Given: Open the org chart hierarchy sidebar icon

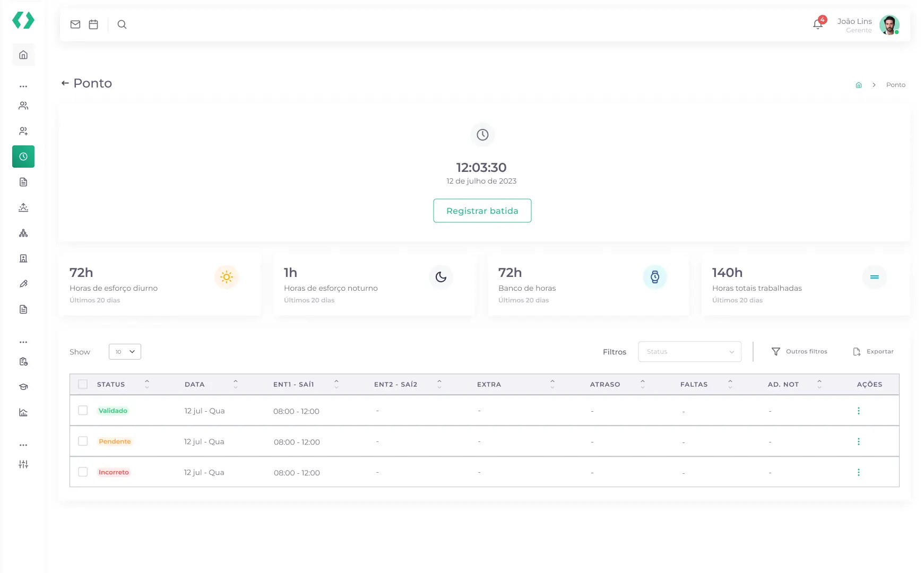Looking at the screenshot, I should (23, 233).
